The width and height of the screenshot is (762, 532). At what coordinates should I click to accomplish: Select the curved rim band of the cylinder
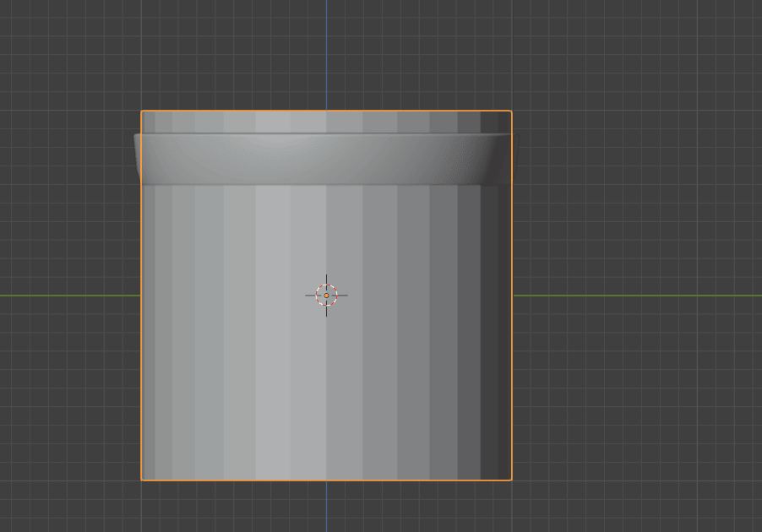click(x=326, y=159)
